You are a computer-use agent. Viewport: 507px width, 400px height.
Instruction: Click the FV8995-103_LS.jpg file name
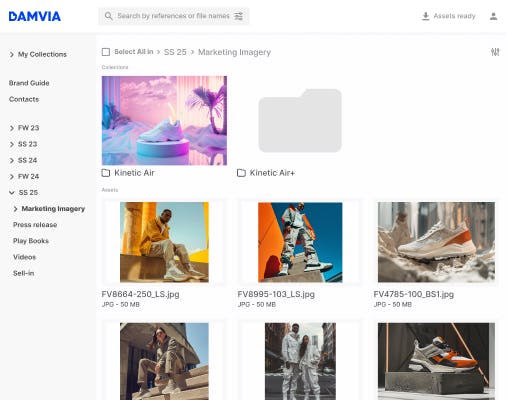[x=276, y=294]
